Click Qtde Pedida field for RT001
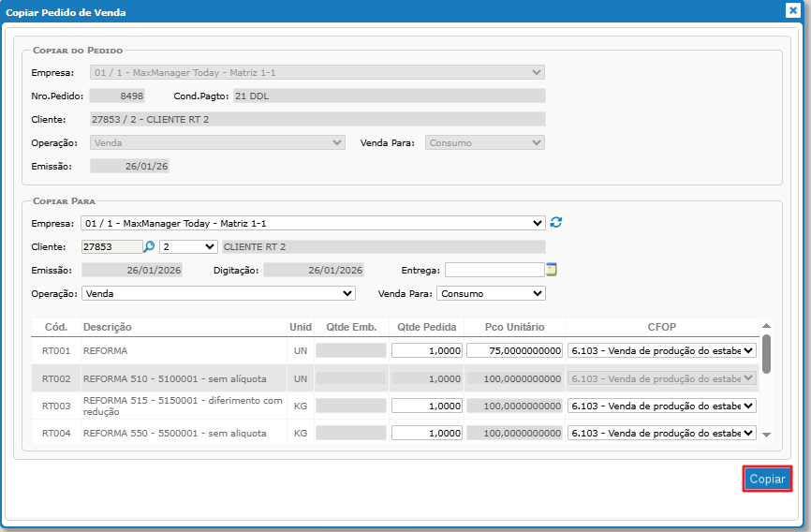The width and height of the screenshot is (811, 532). click(426, 350)
